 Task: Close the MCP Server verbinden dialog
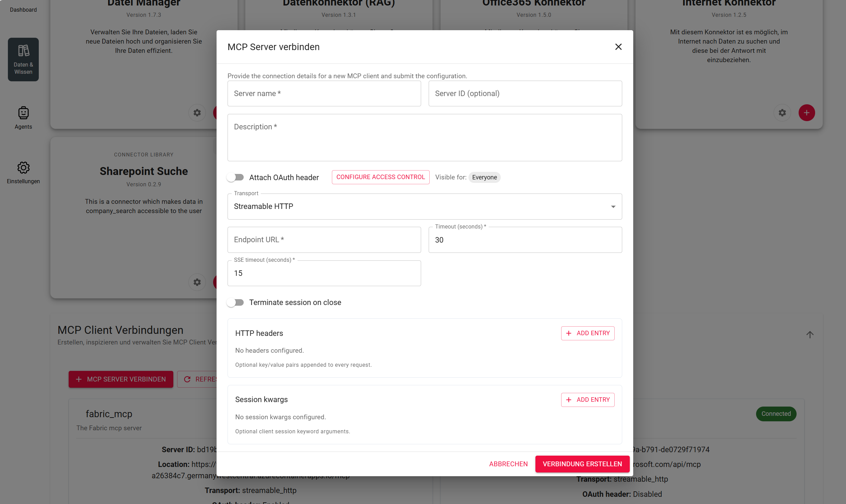coord(618,47)
